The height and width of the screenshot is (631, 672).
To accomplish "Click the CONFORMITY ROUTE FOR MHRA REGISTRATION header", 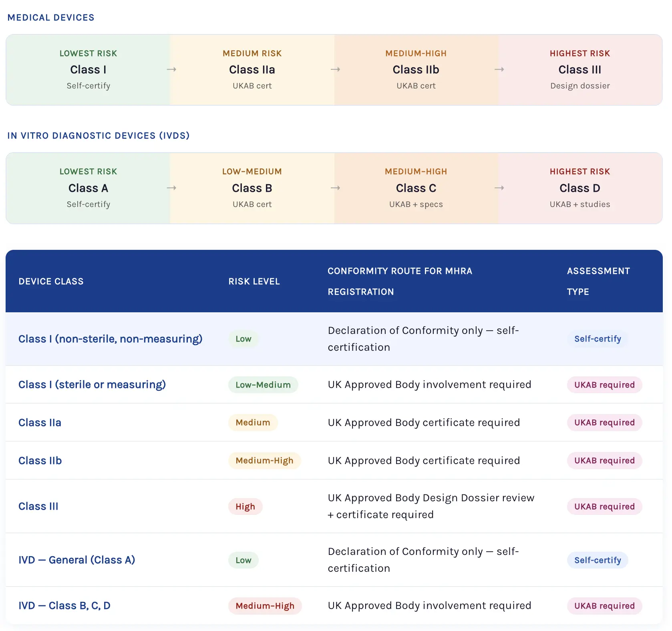I will (x=400, y=281).
